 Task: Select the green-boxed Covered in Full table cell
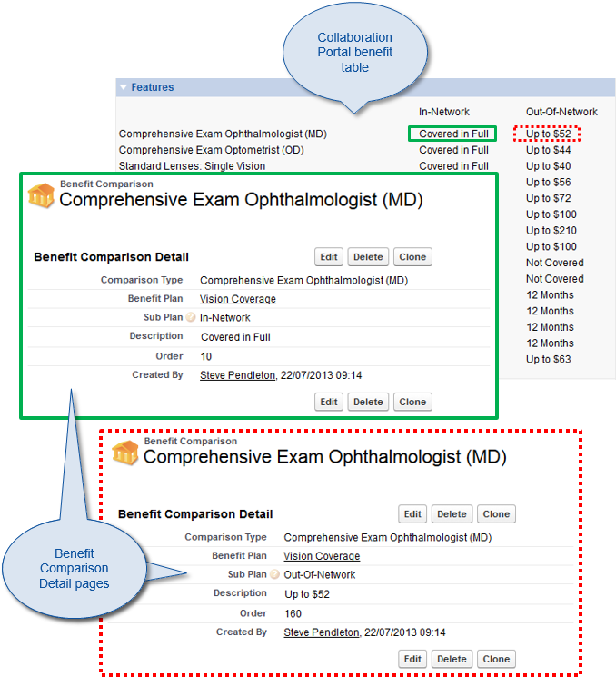(x=453, y=134)
